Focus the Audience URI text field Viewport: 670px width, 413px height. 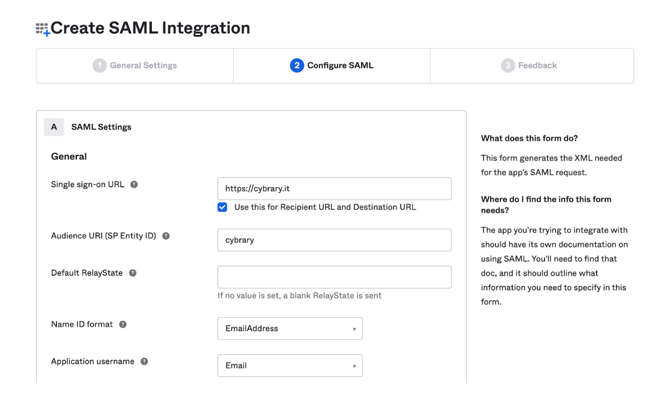334,240
